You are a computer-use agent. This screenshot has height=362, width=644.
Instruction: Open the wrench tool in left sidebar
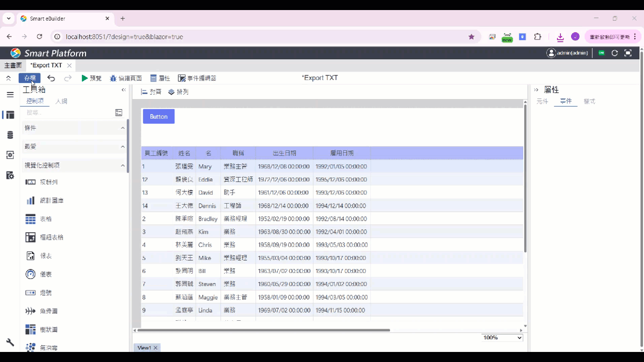click(10, 342)
